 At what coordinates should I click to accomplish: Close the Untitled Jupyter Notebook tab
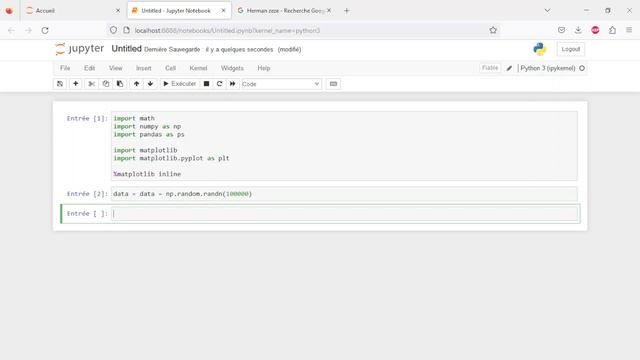tap(224, 11)
